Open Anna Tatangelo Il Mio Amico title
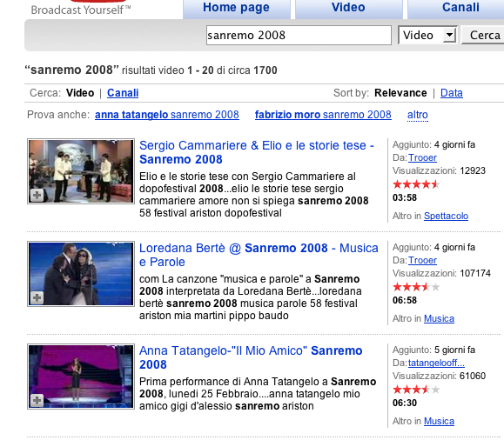504x440 pixels. tap(251, 357)
